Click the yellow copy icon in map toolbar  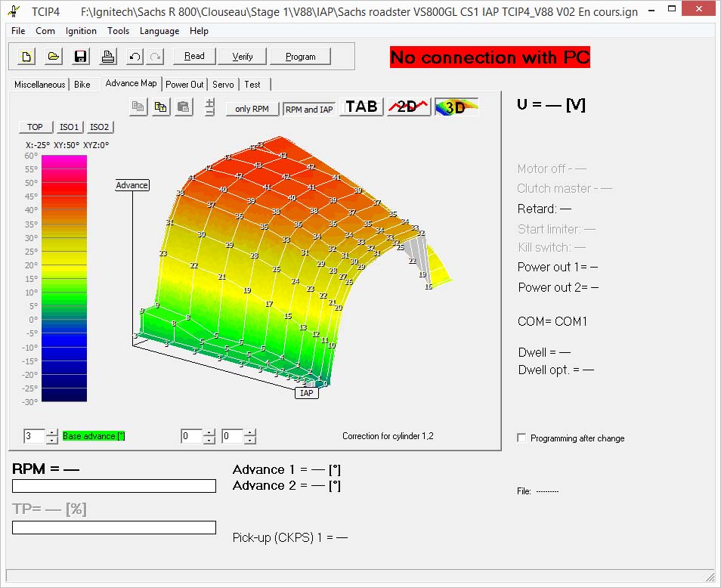coord(161,107)
